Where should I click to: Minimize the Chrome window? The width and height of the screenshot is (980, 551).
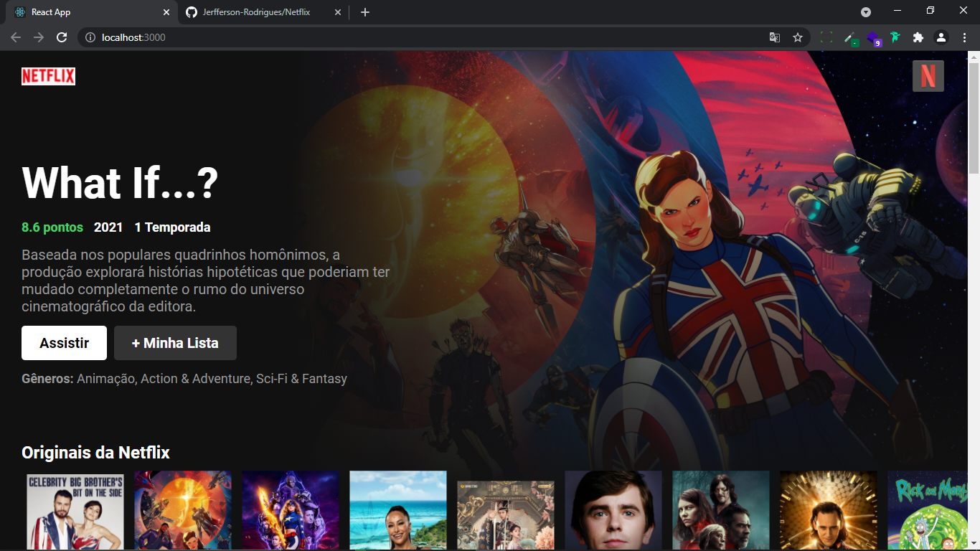(897, 11)
